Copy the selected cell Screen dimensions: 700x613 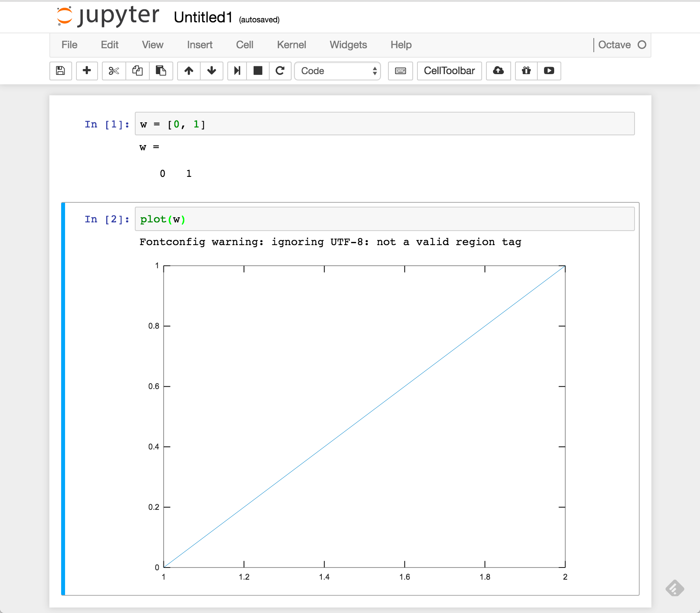click(x=137, y=71)
